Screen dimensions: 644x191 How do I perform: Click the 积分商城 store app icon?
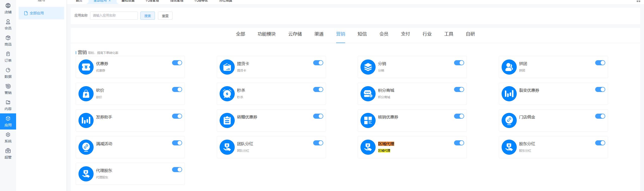click(x=368, y=94)
